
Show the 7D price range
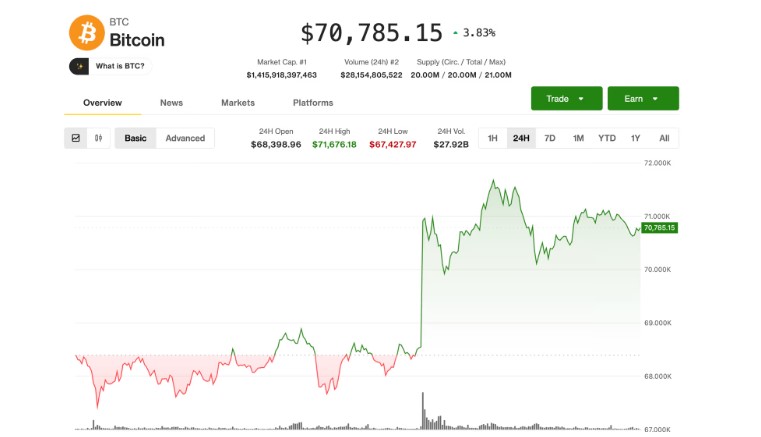(549, 138)
